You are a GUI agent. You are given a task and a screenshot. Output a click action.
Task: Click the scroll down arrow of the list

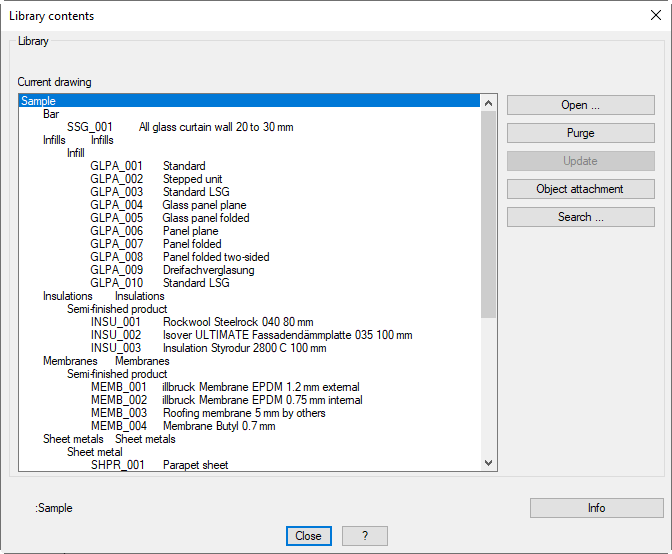point(489,463)
